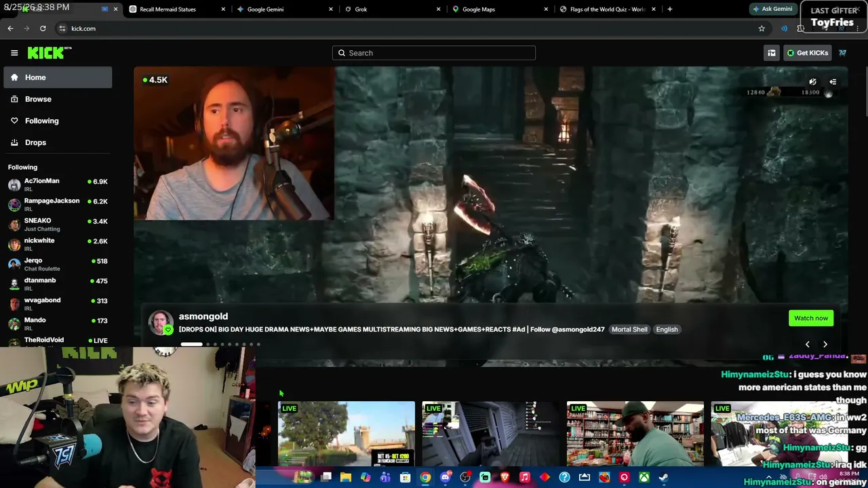This screenshot has height=488, width=868.
Task: Switch to the Grok tab
Action: click(x=393, y=9)
